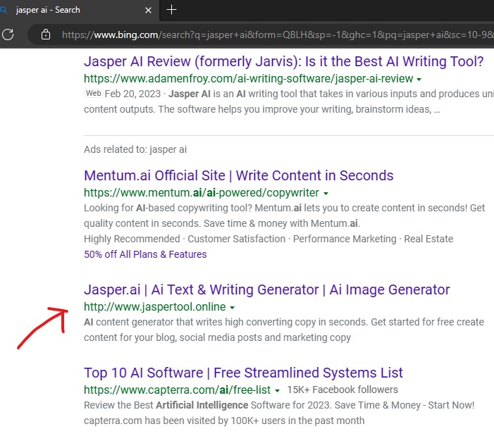Open the '50% off All Plans & Features' link
This screenshot has height=448, width=494.
145,254
